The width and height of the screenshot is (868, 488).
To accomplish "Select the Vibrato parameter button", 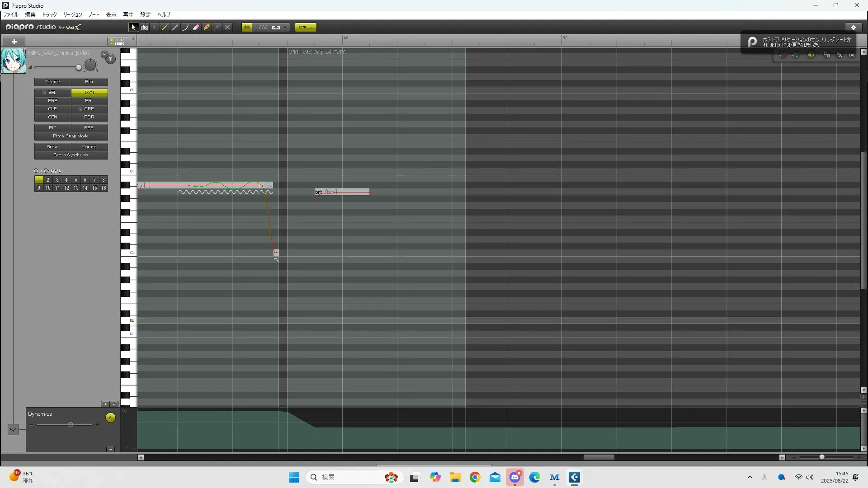I will point(89,147).
